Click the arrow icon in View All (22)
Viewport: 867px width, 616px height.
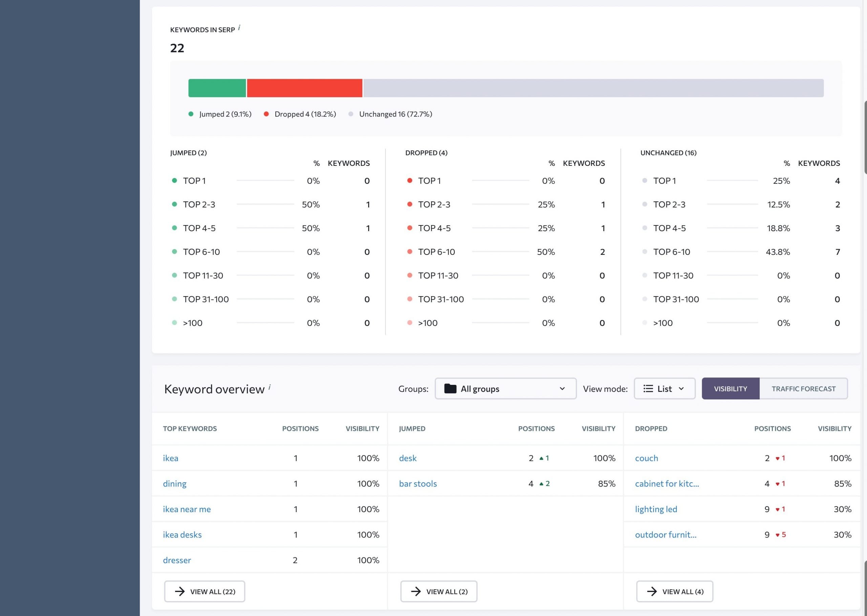tap(180, 591)
